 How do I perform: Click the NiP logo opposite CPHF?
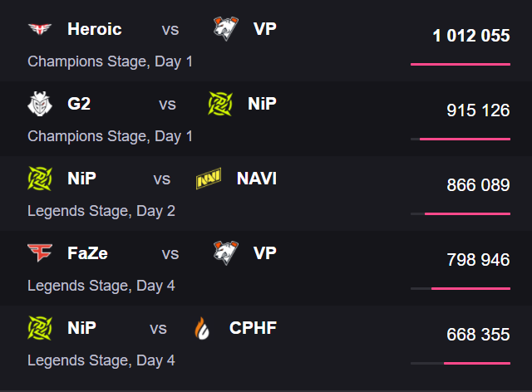[39, 328]
